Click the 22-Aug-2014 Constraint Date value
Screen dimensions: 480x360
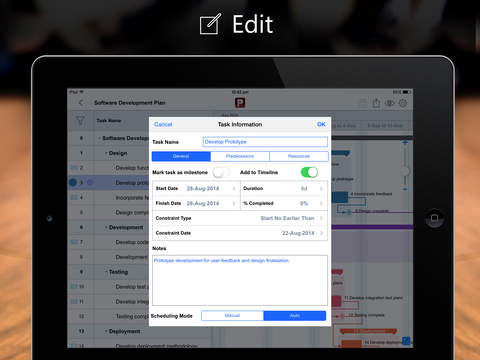click(298, 233)
